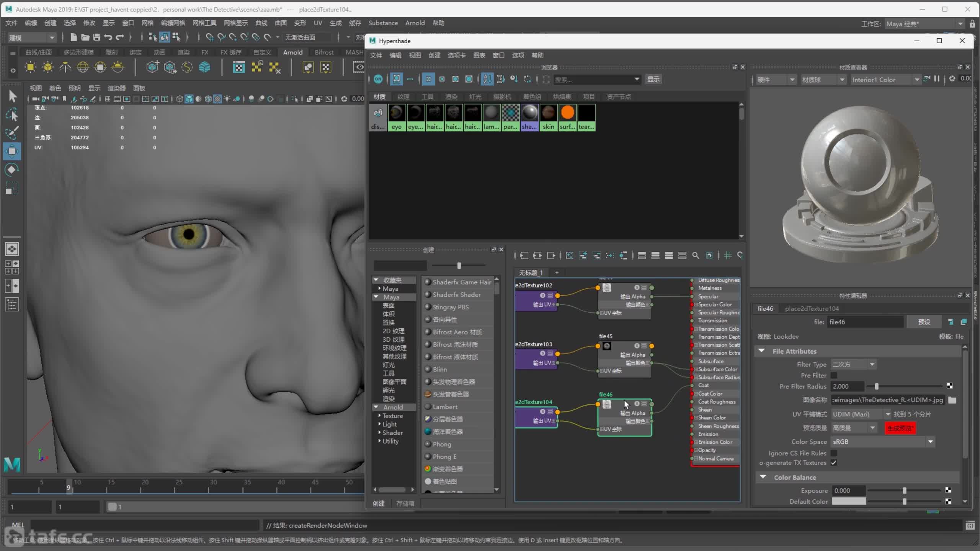
Task: Switch to place2dTexture104 attribute tab
Action: pyautogui.click(x=812, y=308)
